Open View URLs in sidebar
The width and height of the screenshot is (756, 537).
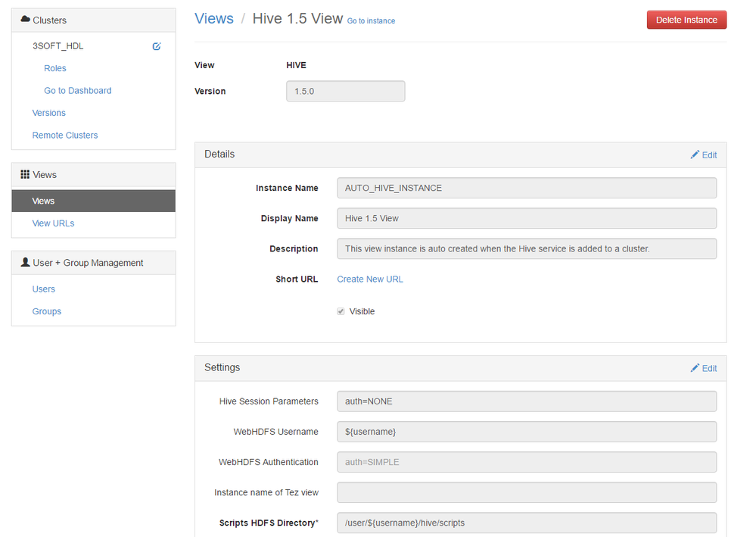[x=53, y=223]
